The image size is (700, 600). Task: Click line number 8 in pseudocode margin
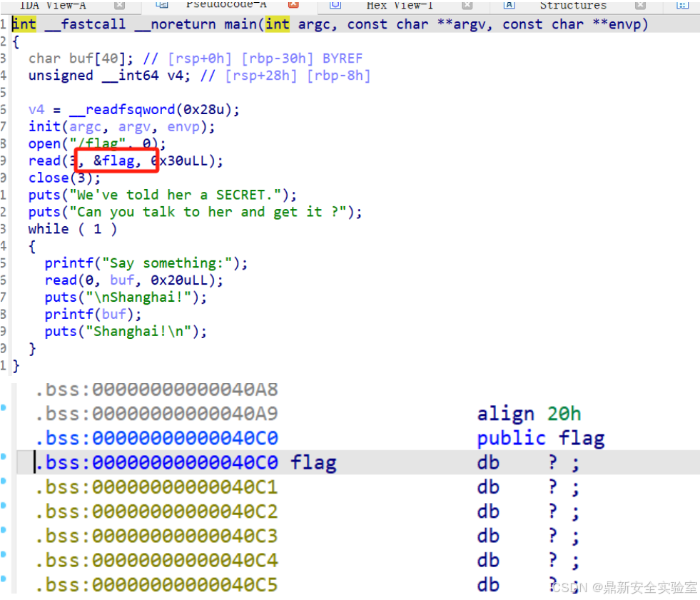tap(5, 143)
